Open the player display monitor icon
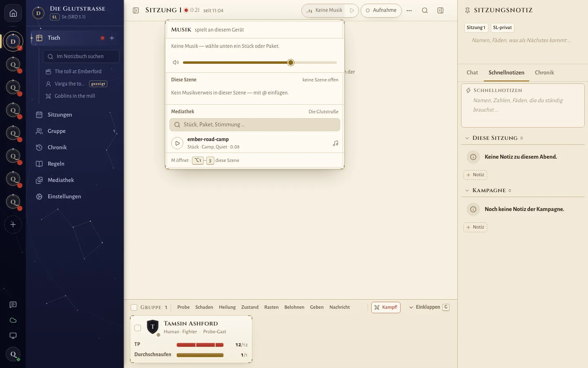Viewport: 588px width, 368px height. coord(13,336)
